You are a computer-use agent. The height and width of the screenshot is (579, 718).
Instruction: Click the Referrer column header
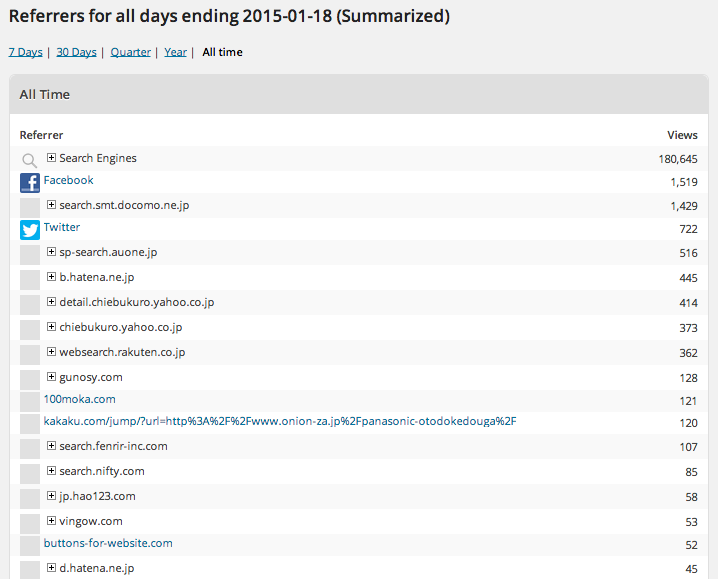click(x=41, y=135)
